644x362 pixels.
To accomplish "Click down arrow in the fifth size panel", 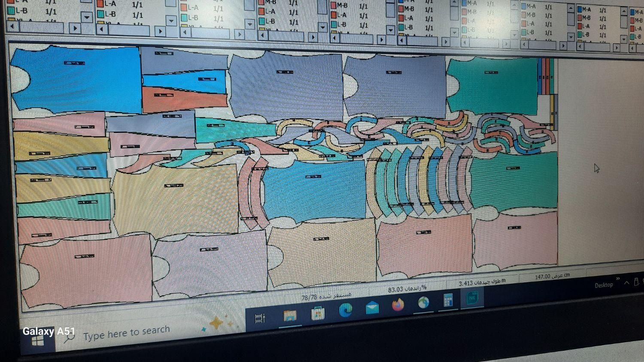I will 390,30.
